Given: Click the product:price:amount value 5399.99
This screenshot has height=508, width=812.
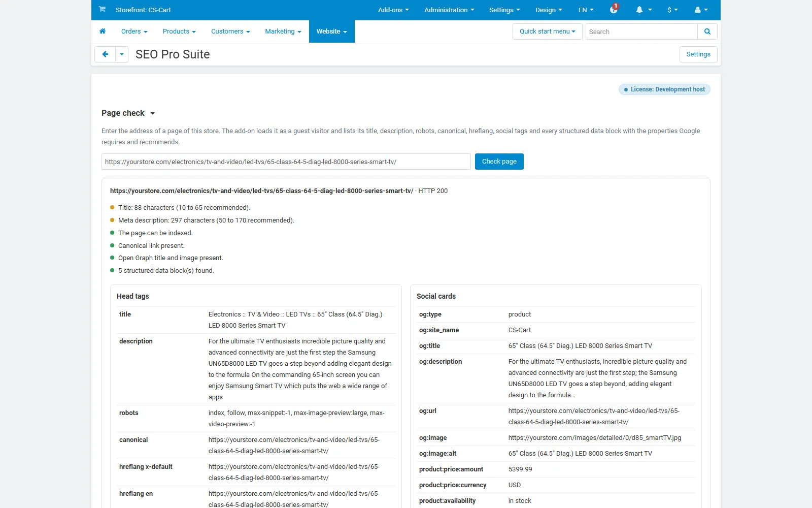Looking at the screenshot, I should (x=520, y=469).
